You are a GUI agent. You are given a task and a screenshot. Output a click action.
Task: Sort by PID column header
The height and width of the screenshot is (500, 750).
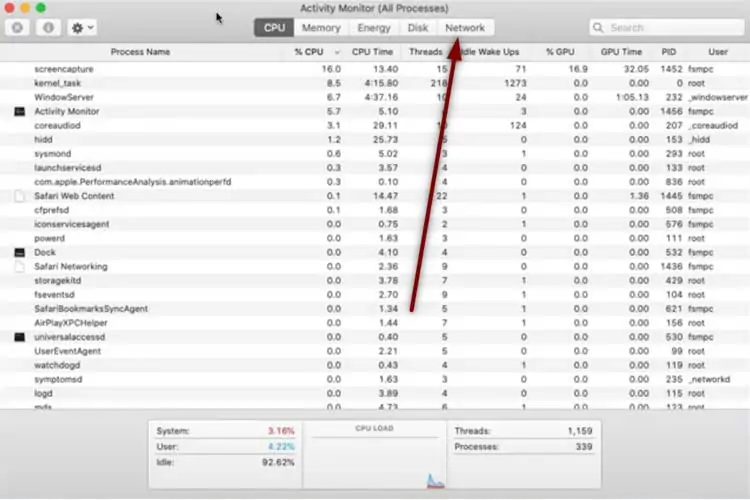668,52
